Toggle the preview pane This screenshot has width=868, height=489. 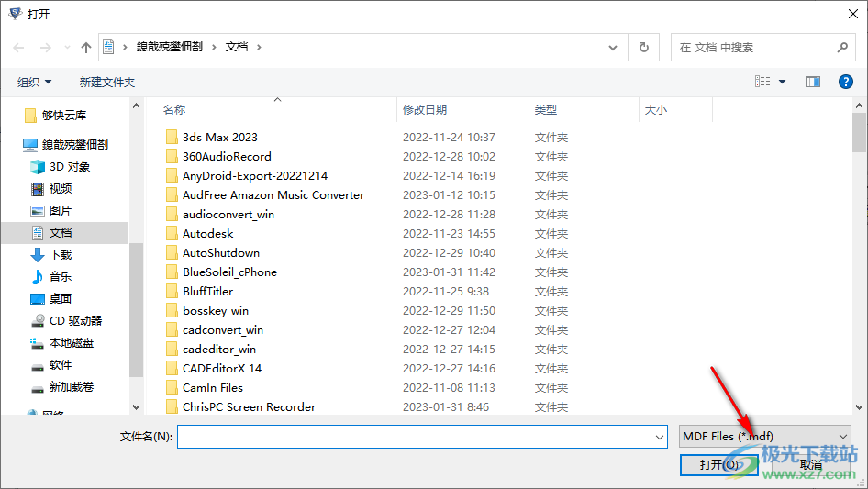pos(813,82)
